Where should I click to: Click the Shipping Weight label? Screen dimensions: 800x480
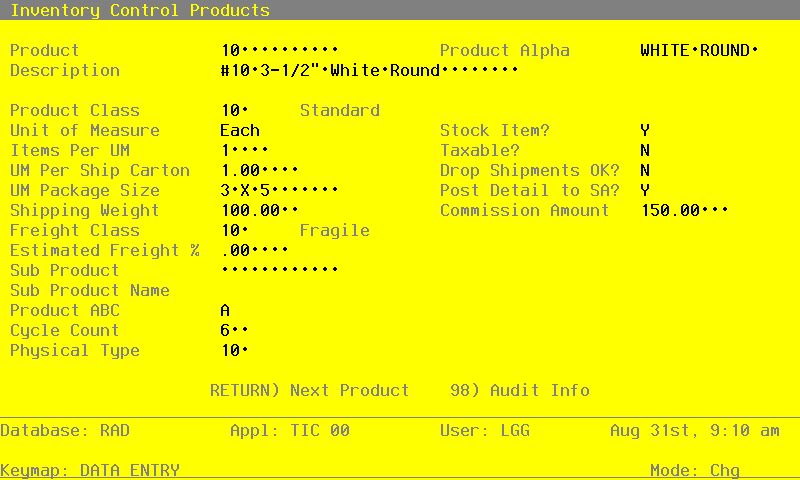coord(85,210)
